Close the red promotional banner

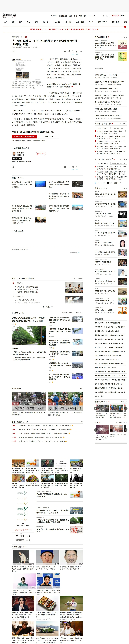coord(125,27)
